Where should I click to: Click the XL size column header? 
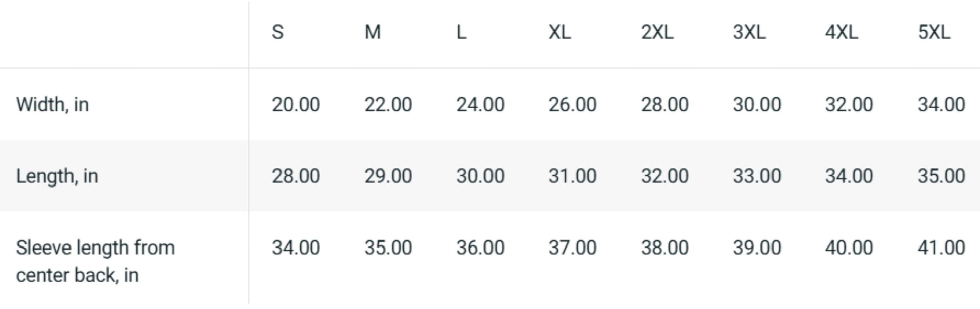(560, 32)
